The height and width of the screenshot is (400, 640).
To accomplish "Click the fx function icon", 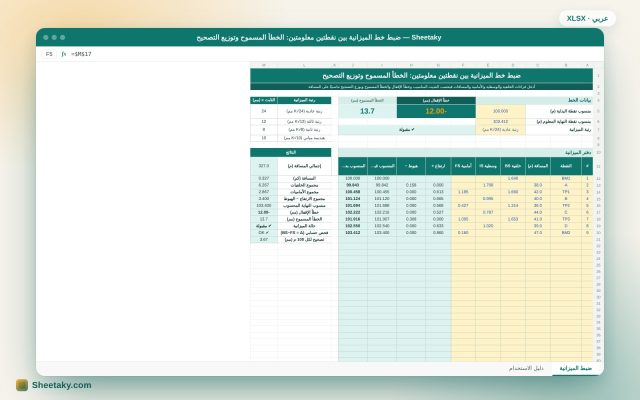I will click(64, 54).
